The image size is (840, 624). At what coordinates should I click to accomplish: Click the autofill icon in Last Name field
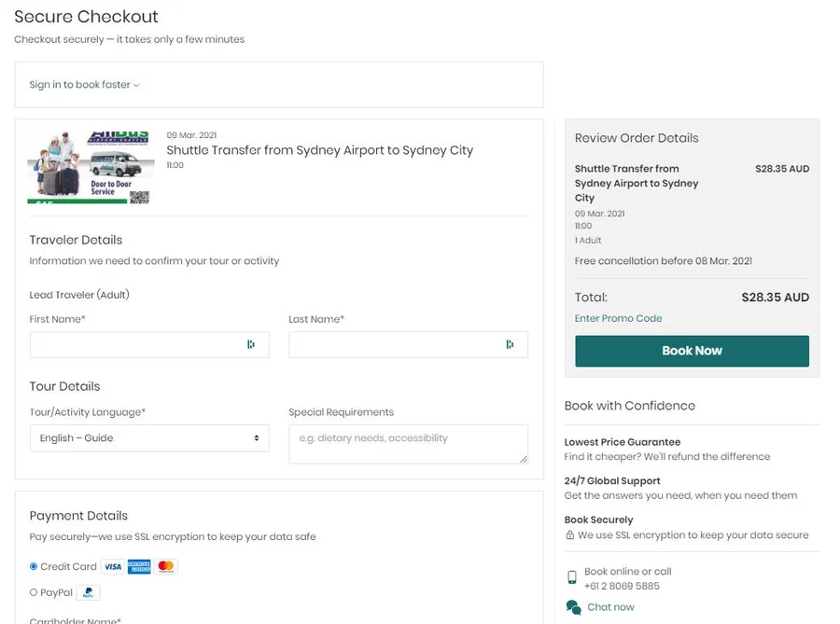click(510, 344)
